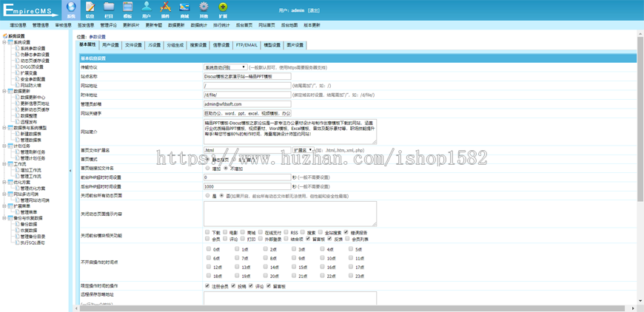
Task: Open the 用户 person icon module
Action: click(147, 10)
